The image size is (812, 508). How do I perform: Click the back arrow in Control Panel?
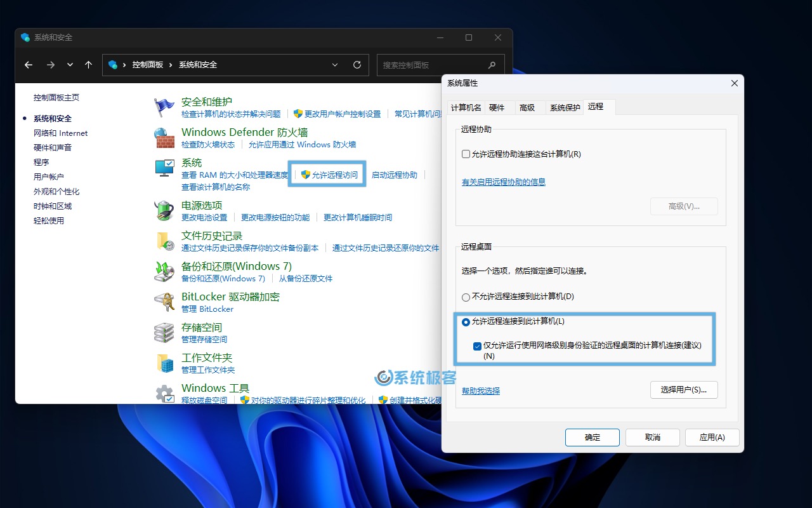point(29,65)
